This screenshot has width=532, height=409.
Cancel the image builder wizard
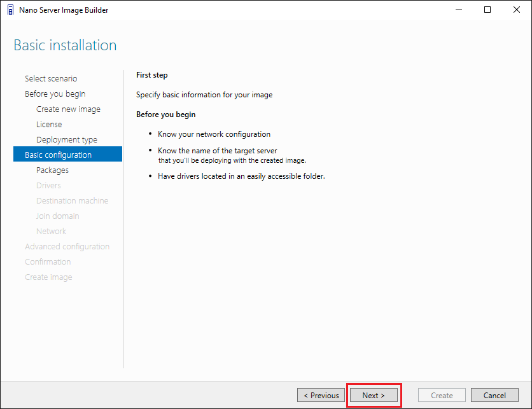coord(494,395)
